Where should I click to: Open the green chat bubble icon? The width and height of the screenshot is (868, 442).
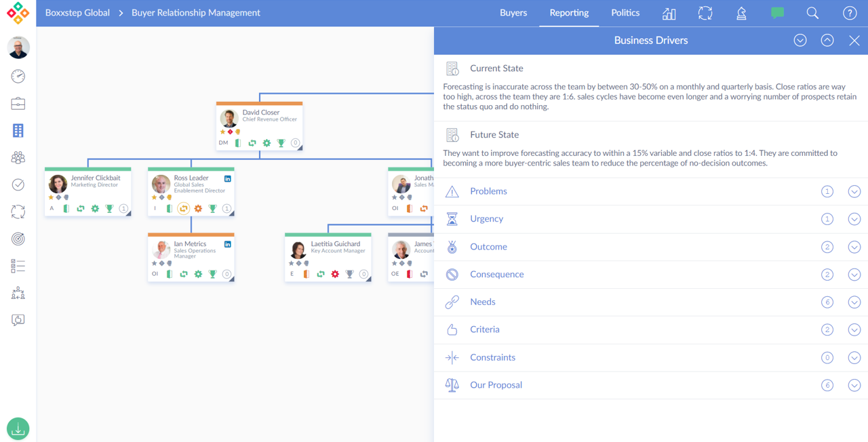(x=777, y=14)
